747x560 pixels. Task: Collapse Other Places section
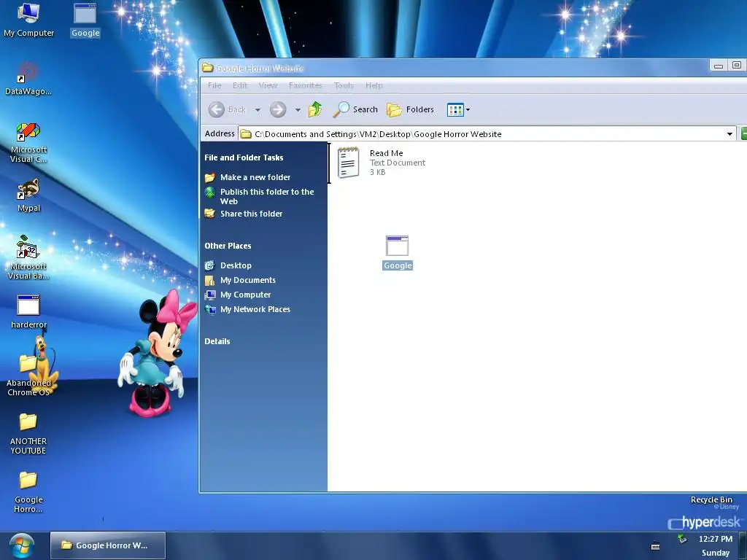click(x=228, y=246)
